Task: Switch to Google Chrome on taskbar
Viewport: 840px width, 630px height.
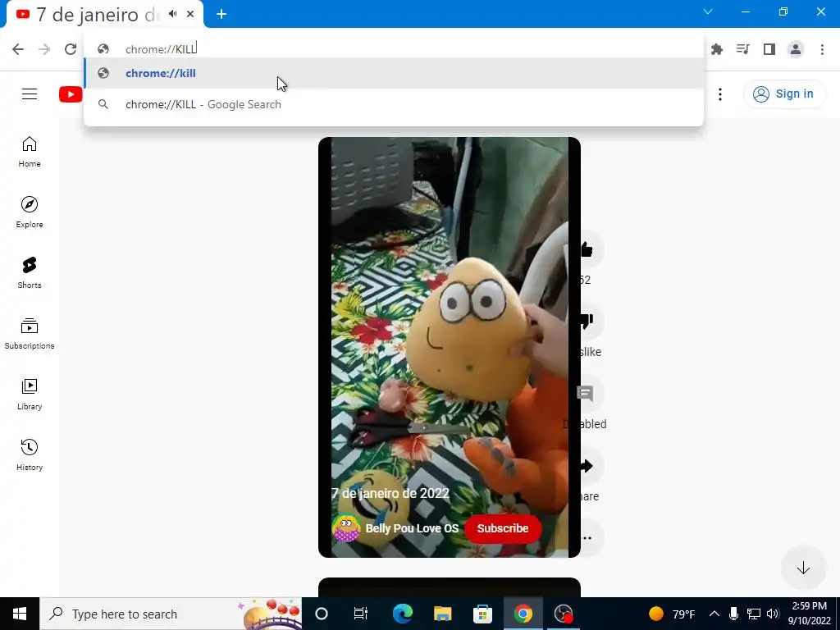Action: pyautogui.click(x=523, y=614)
